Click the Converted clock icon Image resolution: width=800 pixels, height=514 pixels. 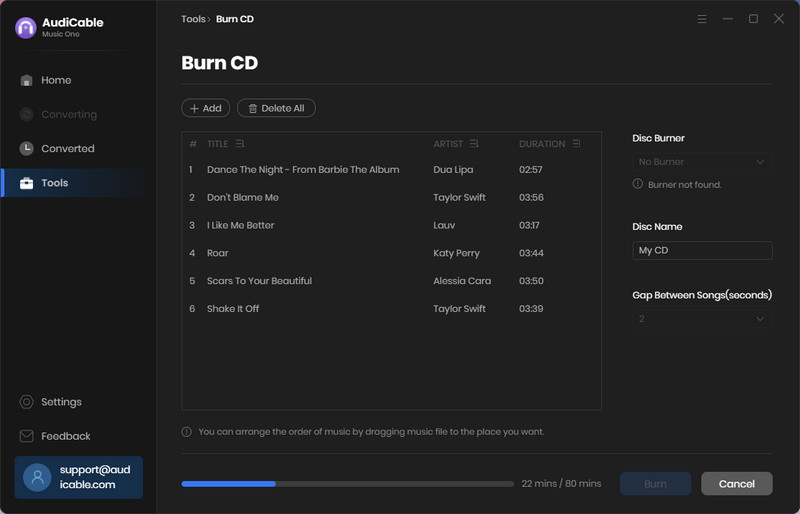27,149
